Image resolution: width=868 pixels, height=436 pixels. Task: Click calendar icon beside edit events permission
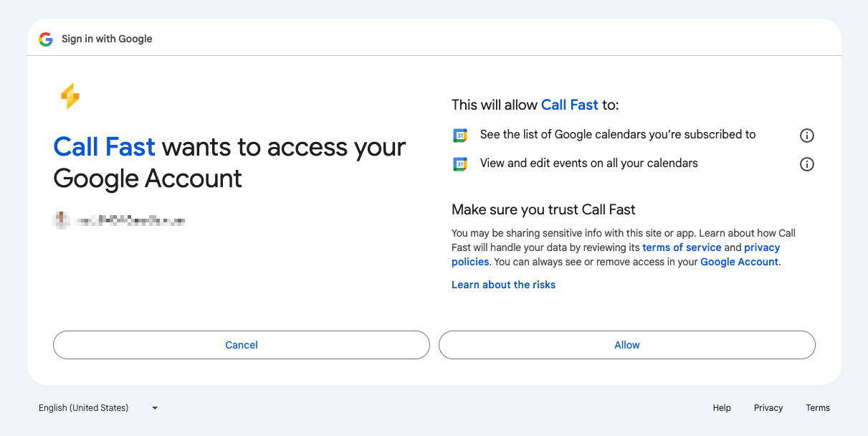[460, 163]
